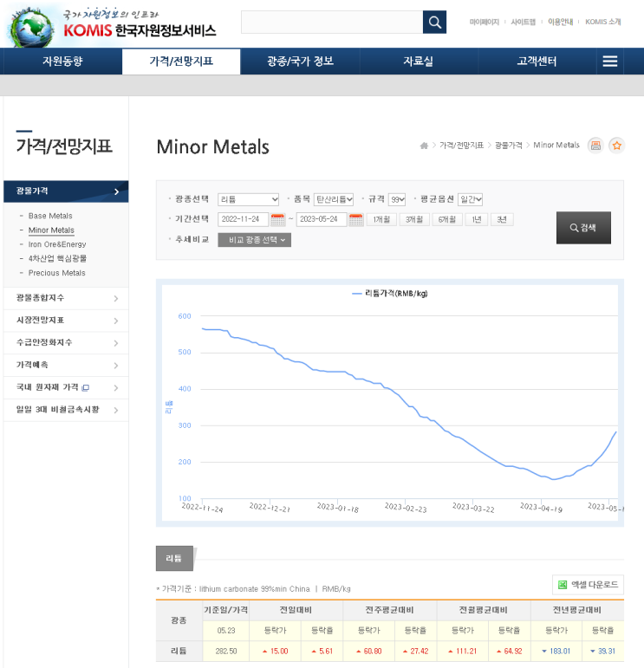Select the 1년 period button
This screenshot has width=644, height=668.
click(477, 219)
